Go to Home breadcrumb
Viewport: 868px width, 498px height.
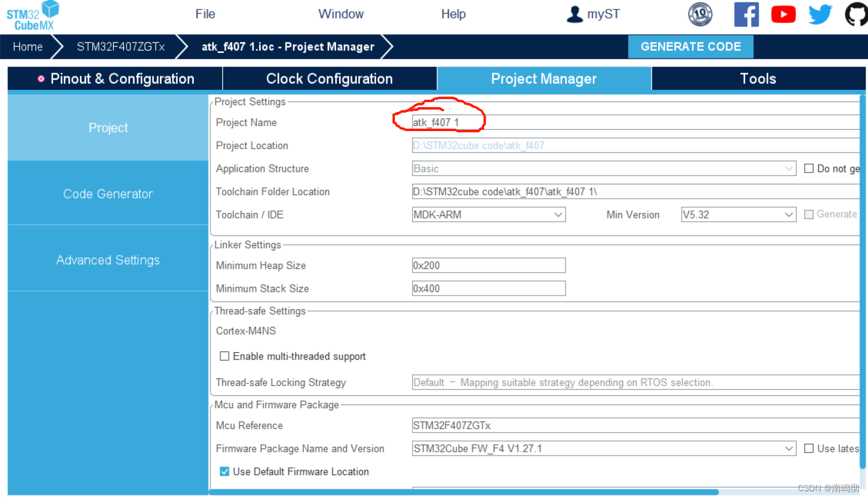pos(28,47)
